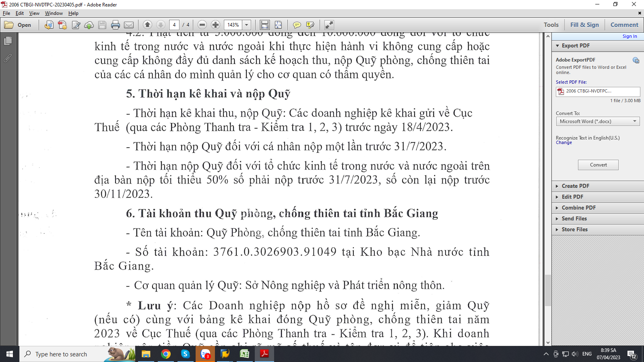This screenshot has width=644, height=362.
Task: Go to the previous page arrow
Action: pyautogui.click(x=147, y=25)
